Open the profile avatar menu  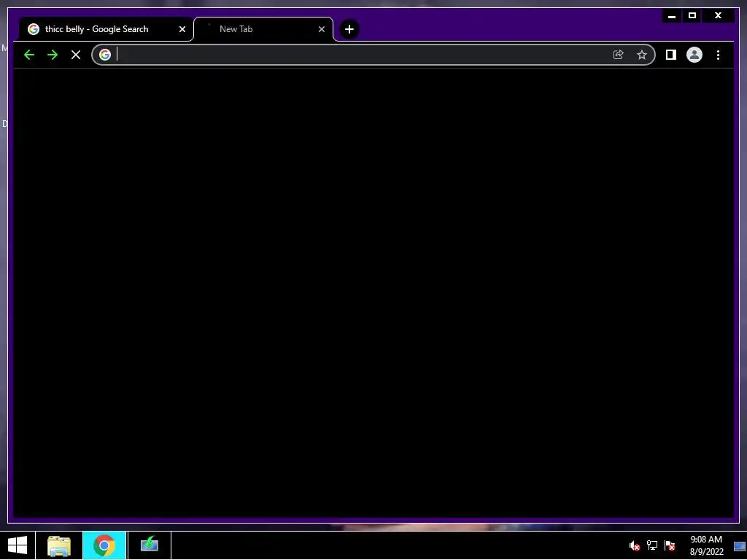click(694, 55)
